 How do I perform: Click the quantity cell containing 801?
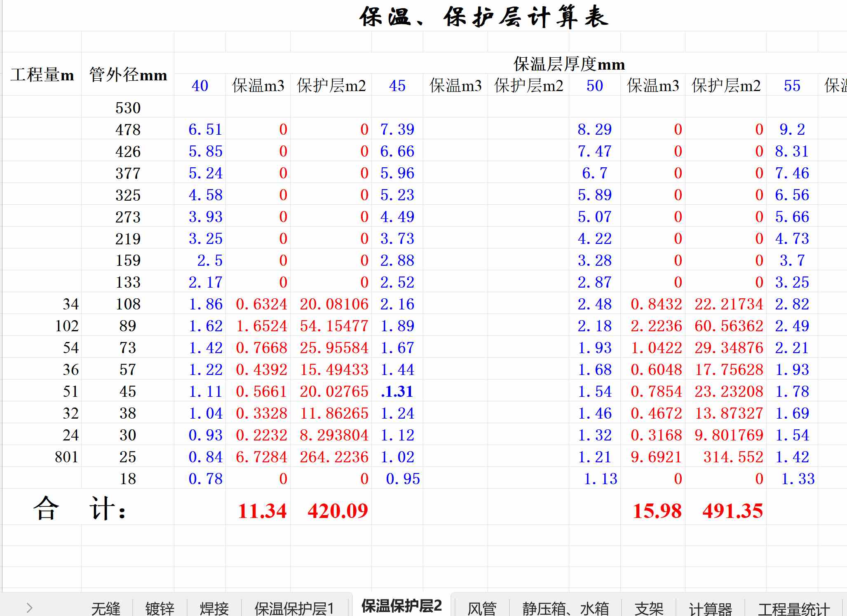66,457
